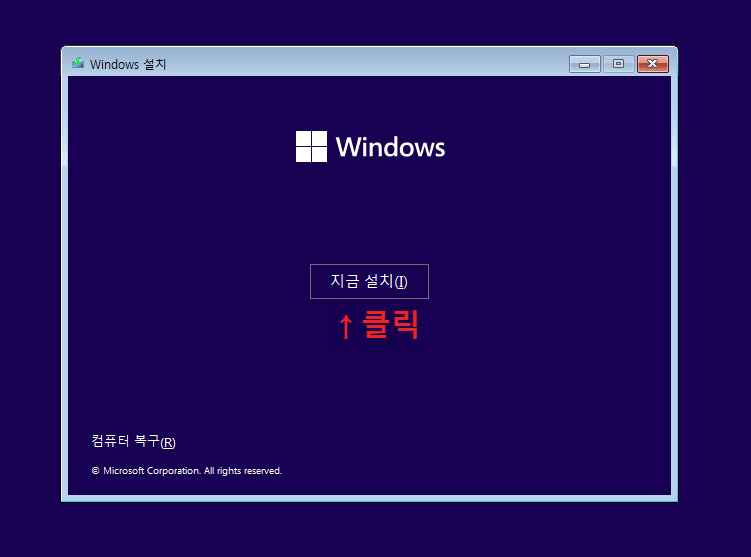Maximize the Windows 설치 window
Screen dimensions: 751x557
click(x=618, y=64)
